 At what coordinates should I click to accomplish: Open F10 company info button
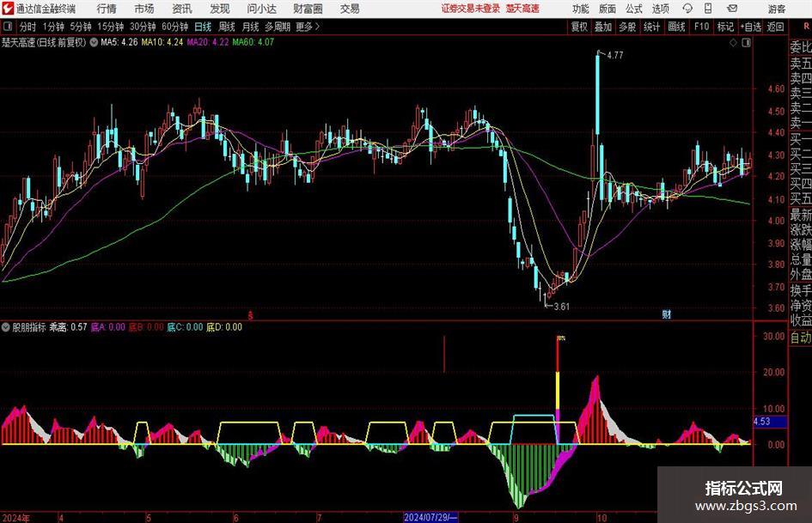click(x=702, y=27)
